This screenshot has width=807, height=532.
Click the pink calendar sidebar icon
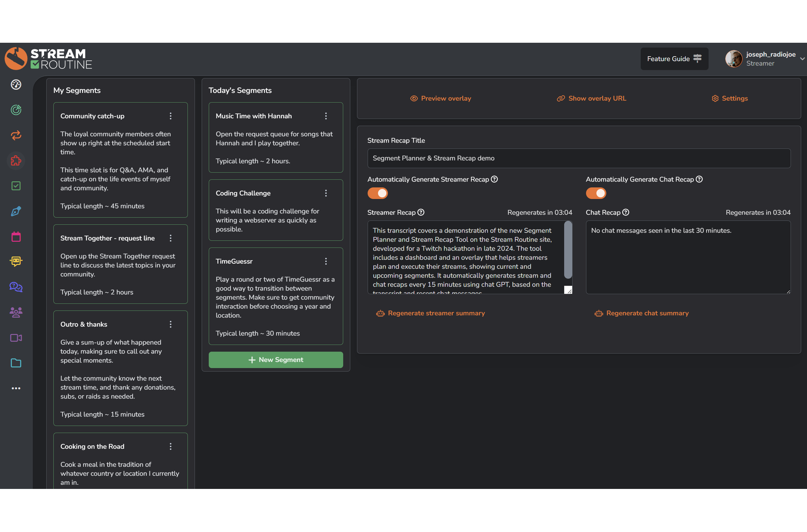click(x=16, y=237)
